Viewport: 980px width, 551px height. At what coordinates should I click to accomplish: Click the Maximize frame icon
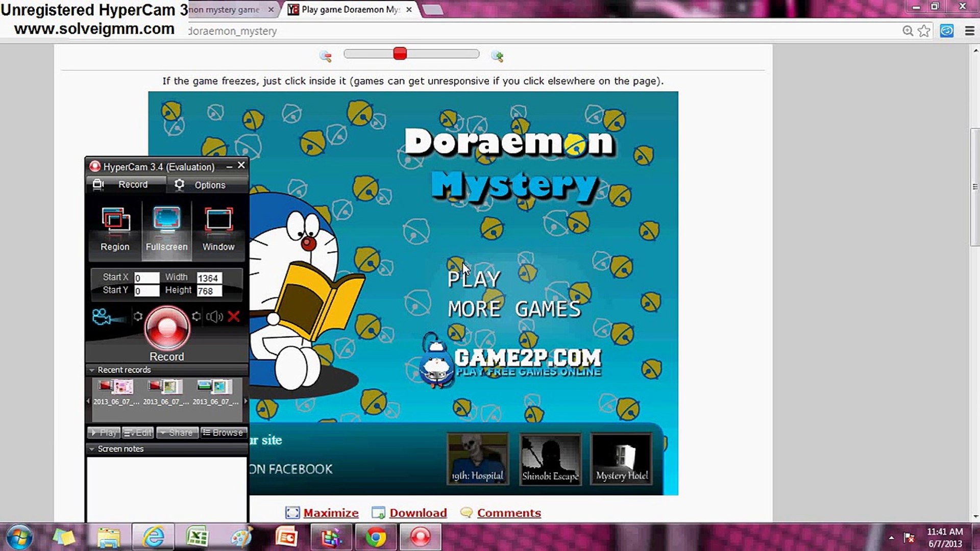[x=292, y=513]
